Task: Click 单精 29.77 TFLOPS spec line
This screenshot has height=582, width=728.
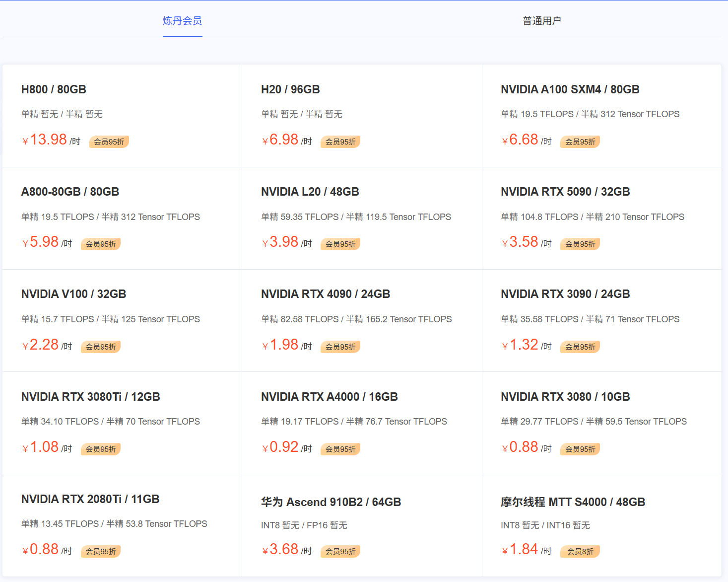Action: click(x=594, y=422)
